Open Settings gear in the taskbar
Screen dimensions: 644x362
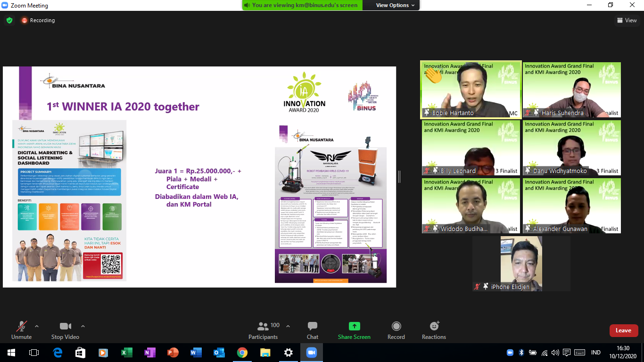click(288, 353)
